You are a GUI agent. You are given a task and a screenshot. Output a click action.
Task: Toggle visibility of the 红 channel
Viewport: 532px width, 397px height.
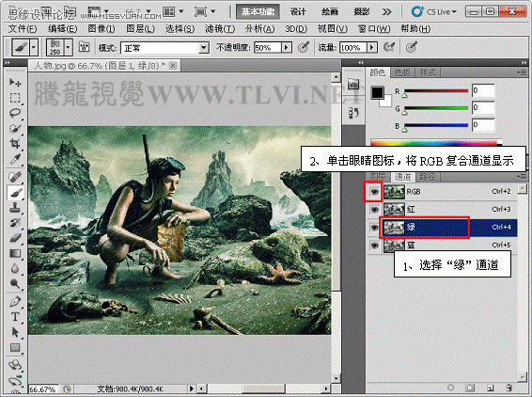coord(374,210)
